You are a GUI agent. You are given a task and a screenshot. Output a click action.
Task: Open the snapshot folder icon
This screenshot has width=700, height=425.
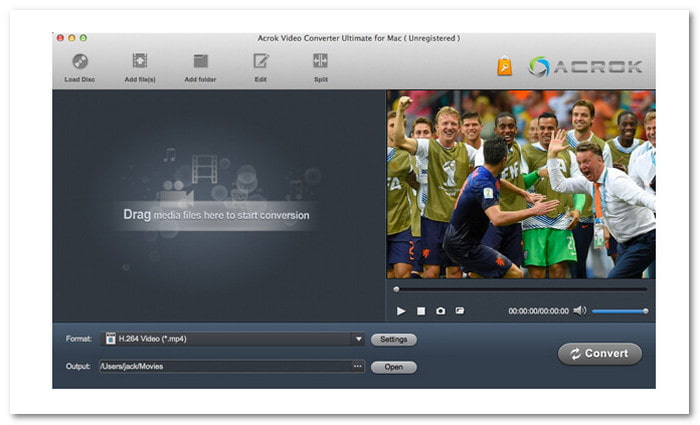460,310
